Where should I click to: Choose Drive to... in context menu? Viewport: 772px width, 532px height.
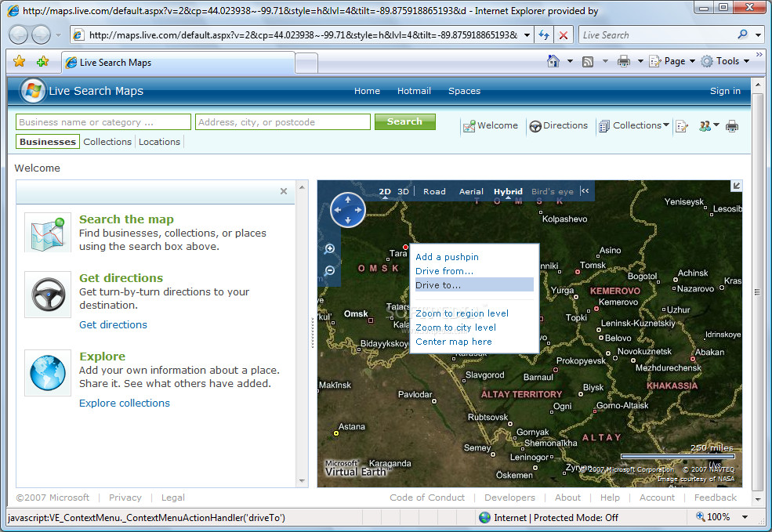474,285
